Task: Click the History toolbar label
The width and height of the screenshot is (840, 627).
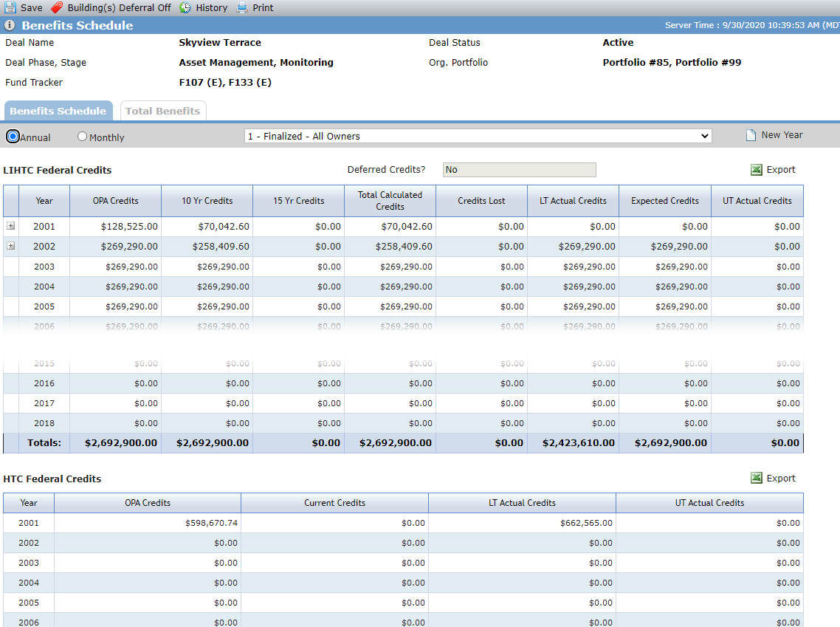Action: click(212, 7)
